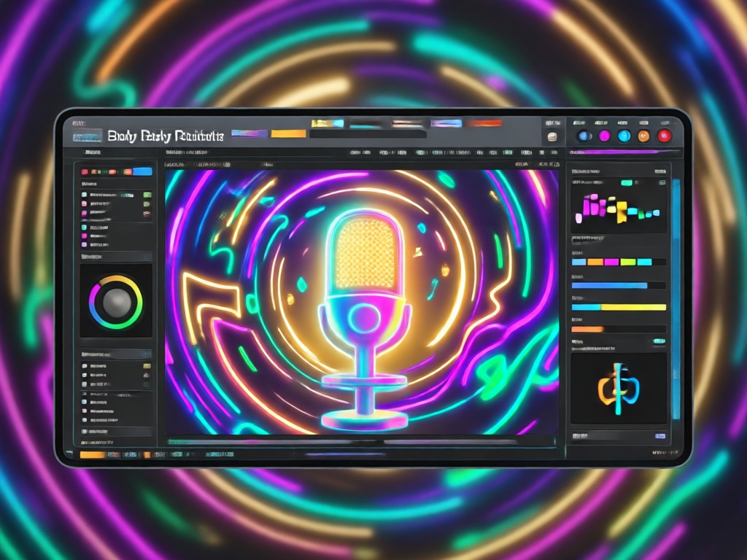Viewport: 747px width, 560px height.
Task: Open the teal logo thumbnail beside the app title
Action: (88, 136)
